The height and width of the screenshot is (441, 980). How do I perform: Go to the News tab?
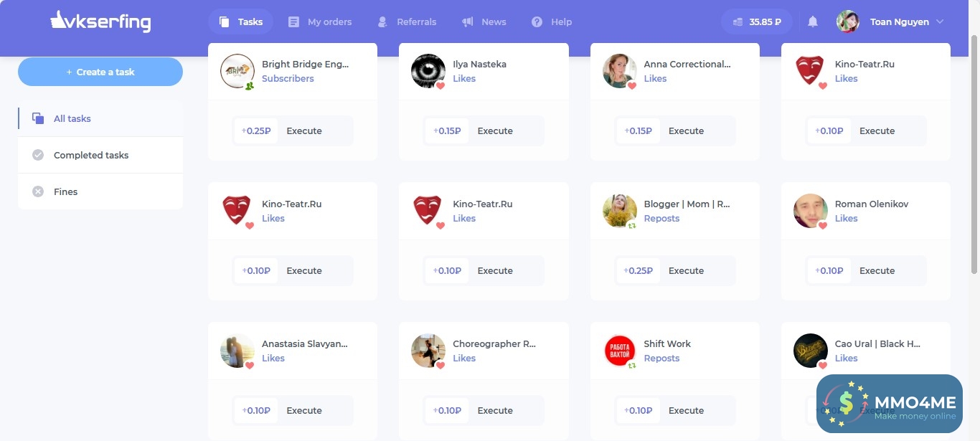coord(484,22)
